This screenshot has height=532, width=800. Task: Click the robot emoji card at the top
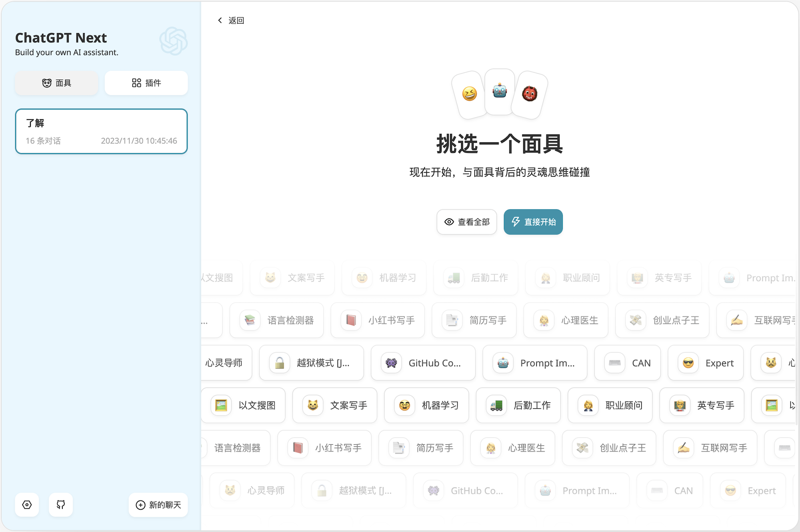coord(500,92)
